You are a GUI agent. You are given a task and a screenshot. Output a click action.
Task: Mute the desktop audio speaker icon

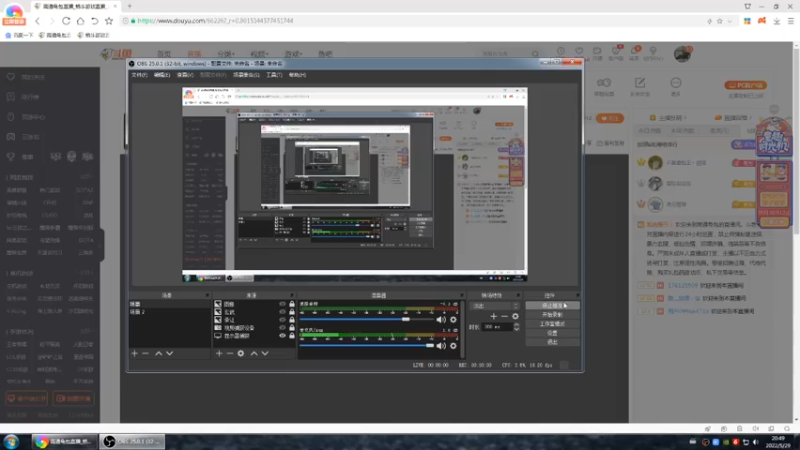(441, 319)
